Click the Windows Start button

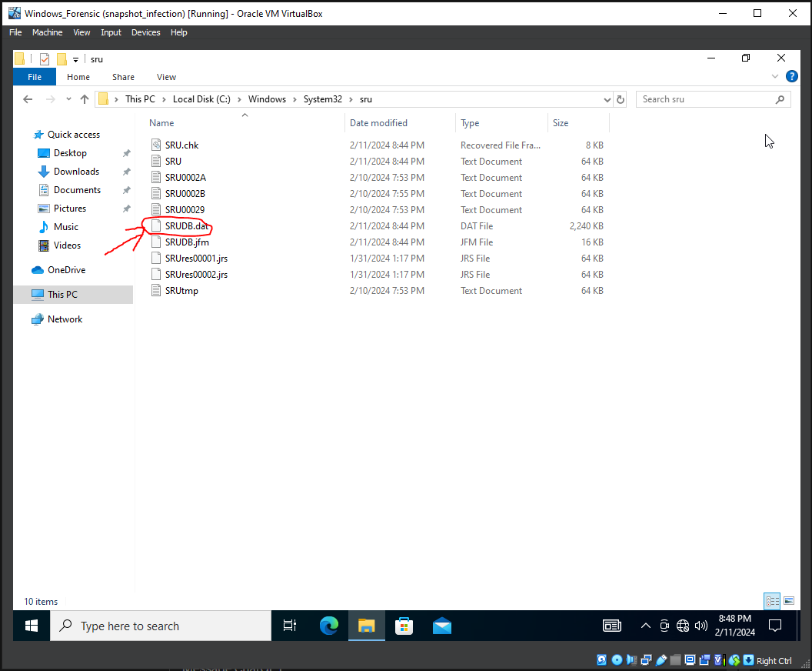click(x=32, y=626)
